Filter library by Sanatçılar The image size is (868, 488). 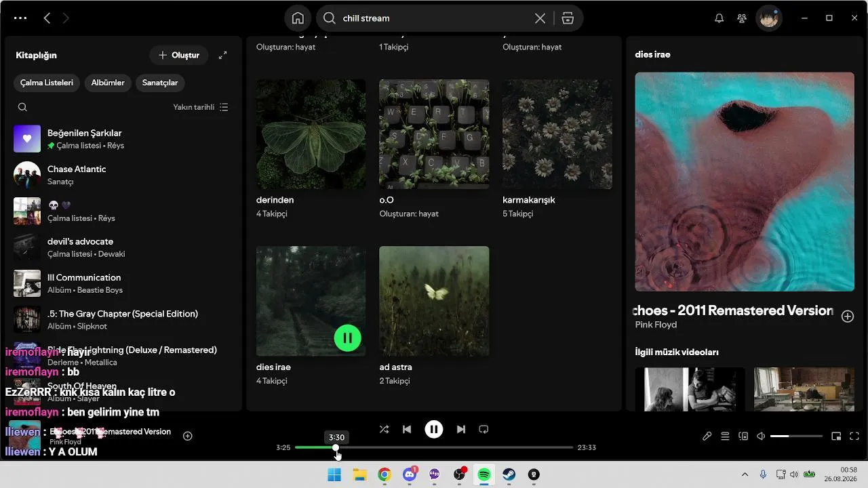(160, 83)
